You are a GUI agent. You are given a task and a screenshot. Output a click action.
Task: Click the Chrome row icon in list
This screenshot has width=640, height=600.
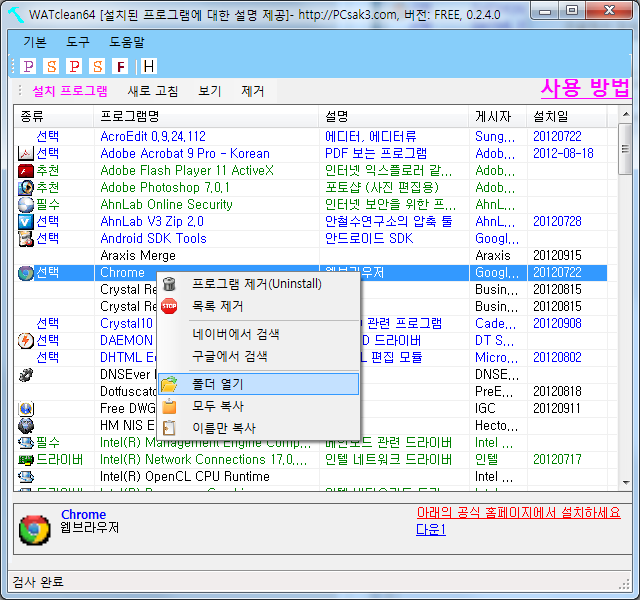pyautogui.click(x=26, y=273)
